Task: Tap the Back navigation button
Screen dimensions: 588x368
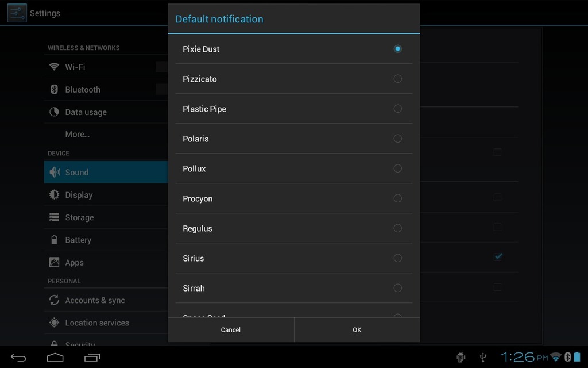Action: [18, 358]
